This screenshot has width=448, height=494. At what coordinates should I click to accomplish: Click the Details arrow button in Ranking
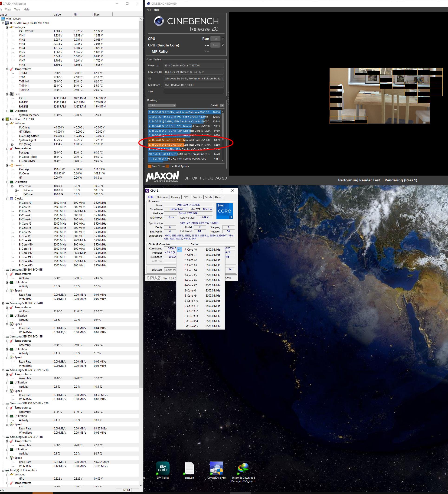pos(222,105)
